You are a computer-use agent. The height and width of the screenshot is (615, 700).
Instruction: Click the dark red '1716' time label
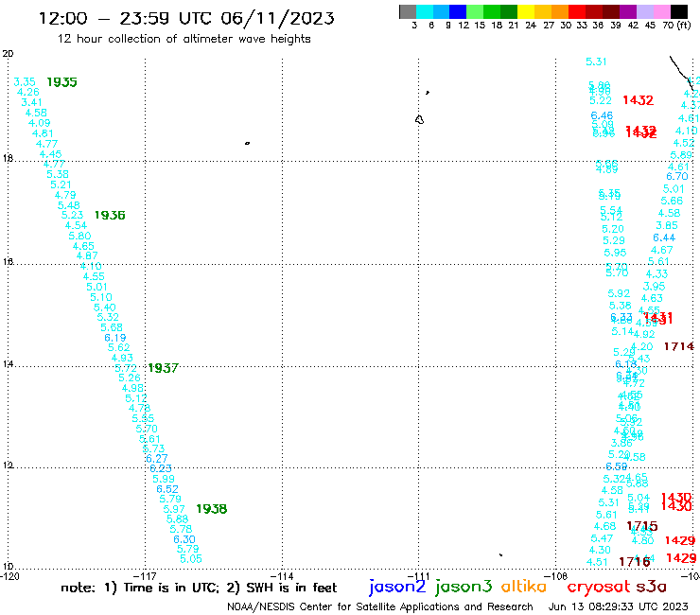[x=635, y=562]
